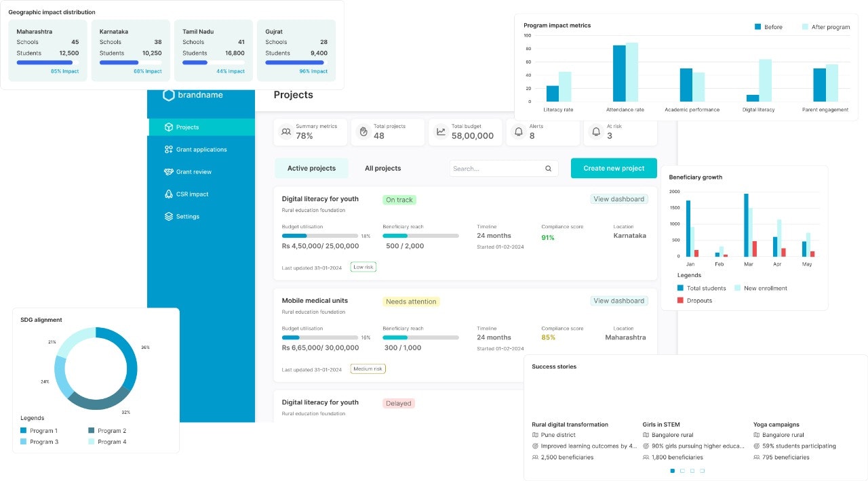Viewport: 868px width, 481px height.
Task: Click the After program legend swatch
Action: point(805,27)
